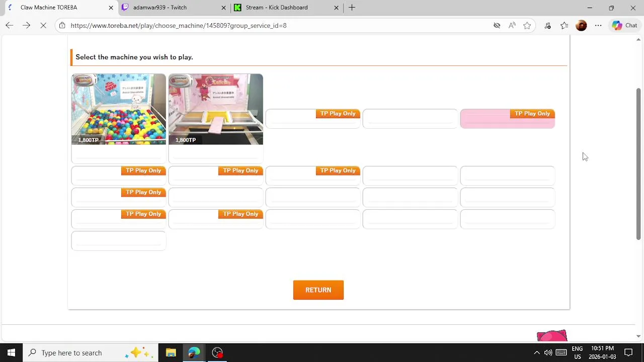This screenshot has height=362, width=644.
Task: Click the orange RETURN button
Action: click(x=318, y=290)
